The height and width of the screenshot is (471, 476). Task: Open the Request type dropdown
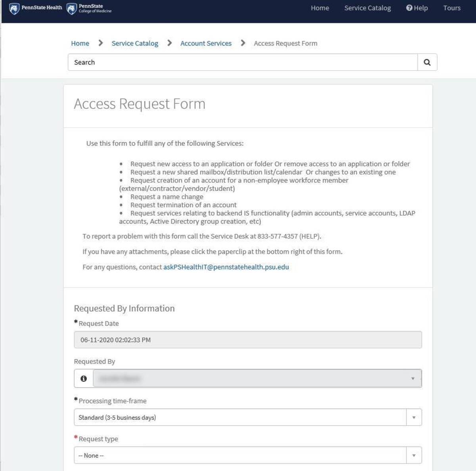(x=414, y=456)
